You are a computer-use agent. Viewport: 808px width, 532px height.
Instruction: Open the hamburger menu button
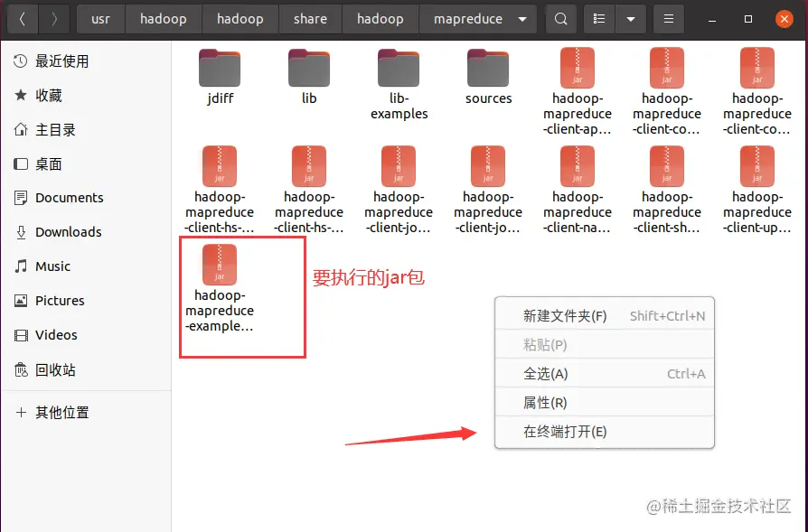pyautogui.click(x=668, y=19)
